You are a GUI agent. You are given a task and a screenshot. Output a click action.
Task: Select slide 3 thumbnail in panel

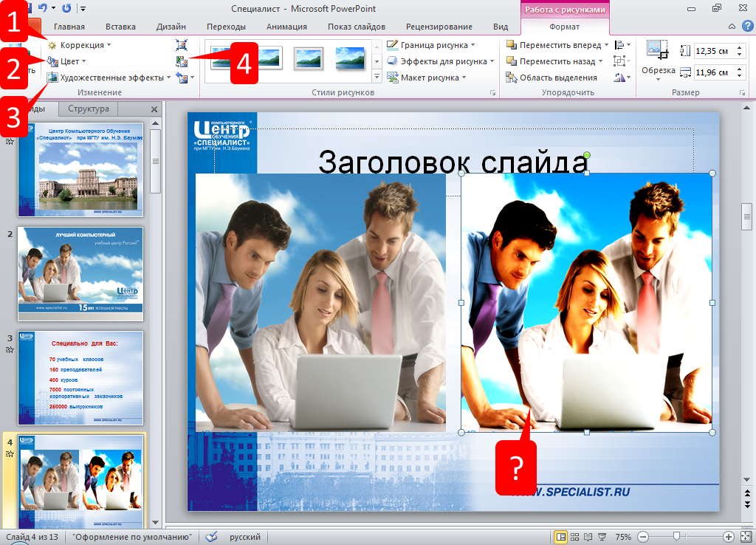click(80, 377)
